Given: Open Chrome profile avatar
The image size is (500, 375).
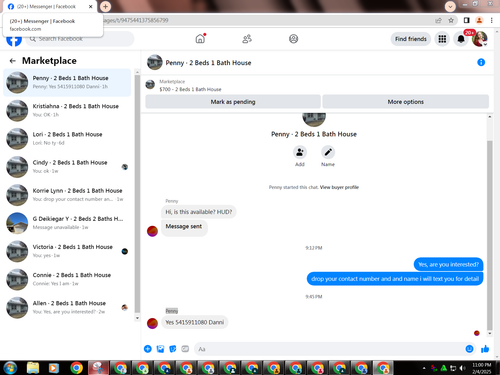Looking at the screenshot, I should [479, 20].
